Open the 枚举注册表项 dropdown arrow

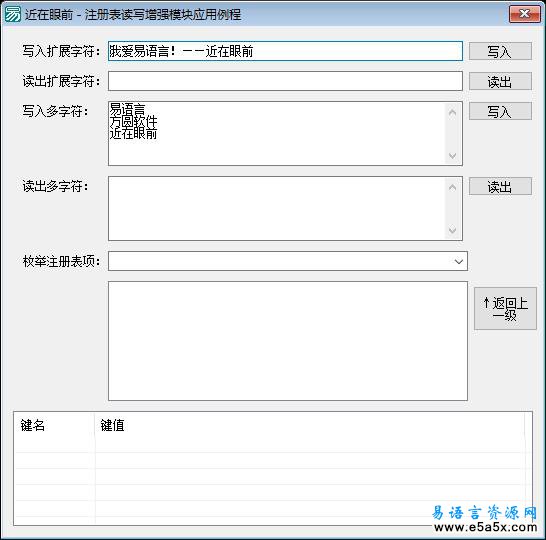point(459,261)
